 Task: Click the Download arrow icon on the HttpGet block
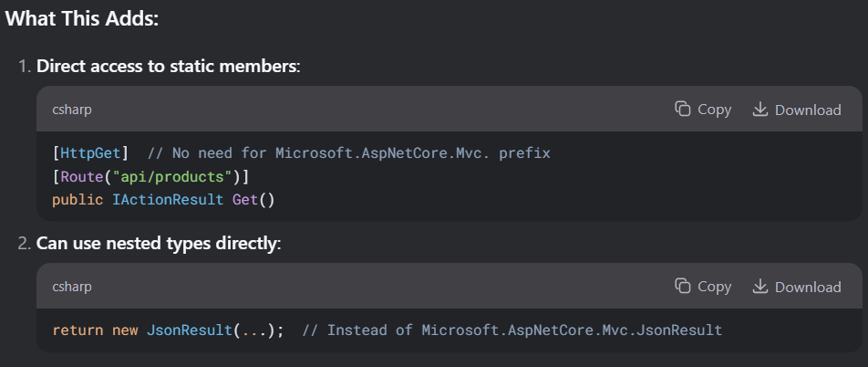pos(760,110)
